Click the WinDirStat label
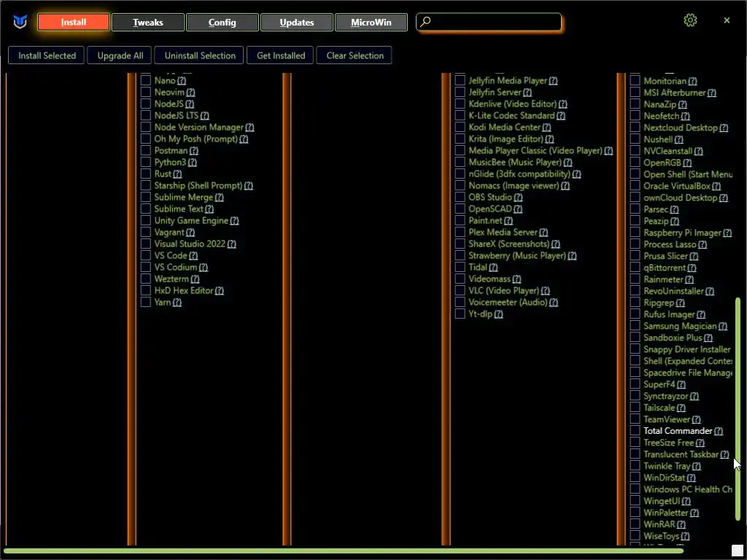Screen dimensions: 747x560 pos(664,478)
